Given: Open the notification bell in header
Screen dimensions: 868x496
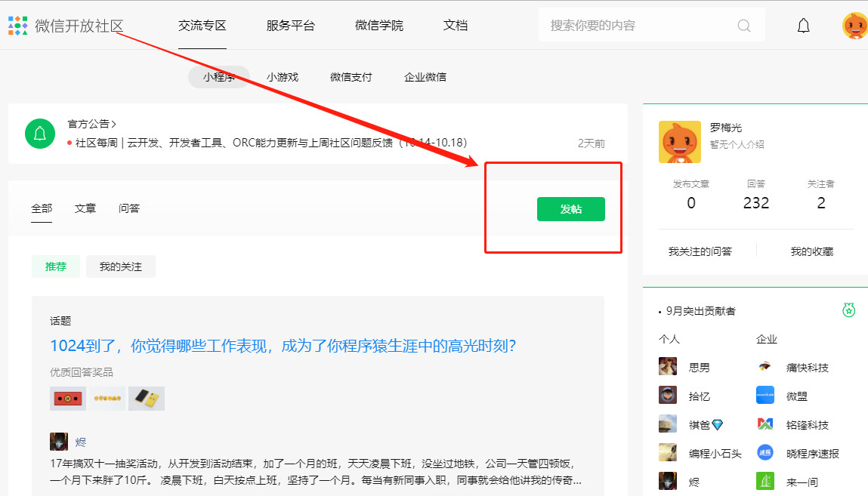Looking at the screenshot, I should coord(803,26).
